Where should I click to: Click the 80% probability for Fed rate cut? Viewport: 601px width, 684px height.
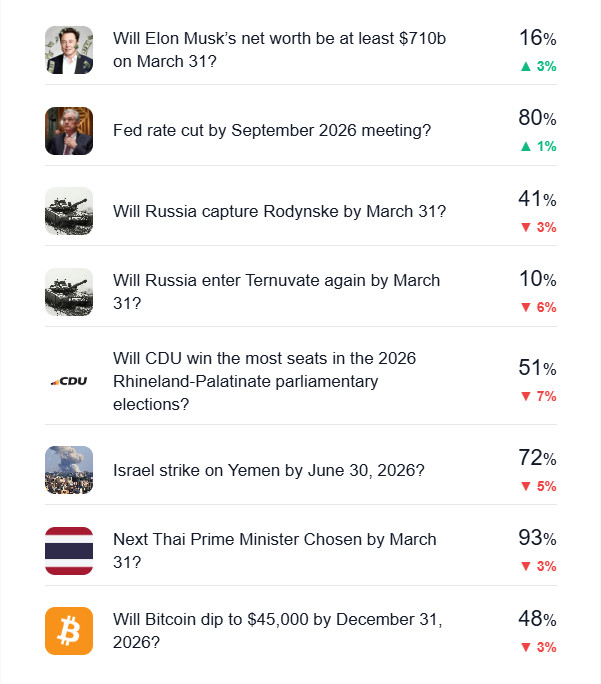(x=537, y=119)
